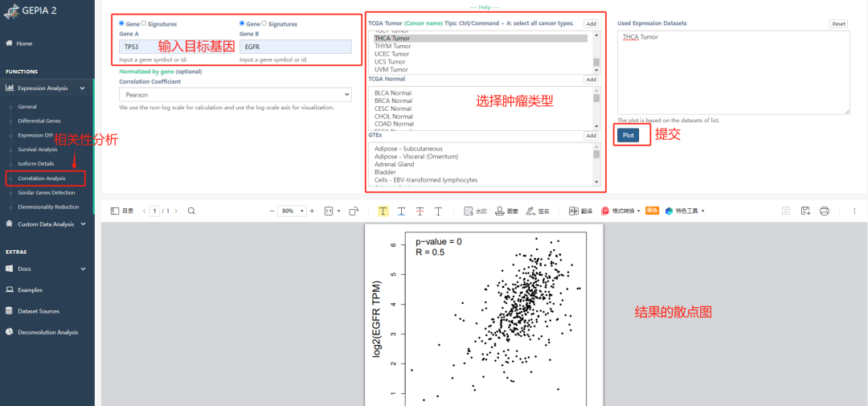Open dropdown arrow next to 1:1 icon
Viewport: 868px width, 406px height.
(338, 211)
